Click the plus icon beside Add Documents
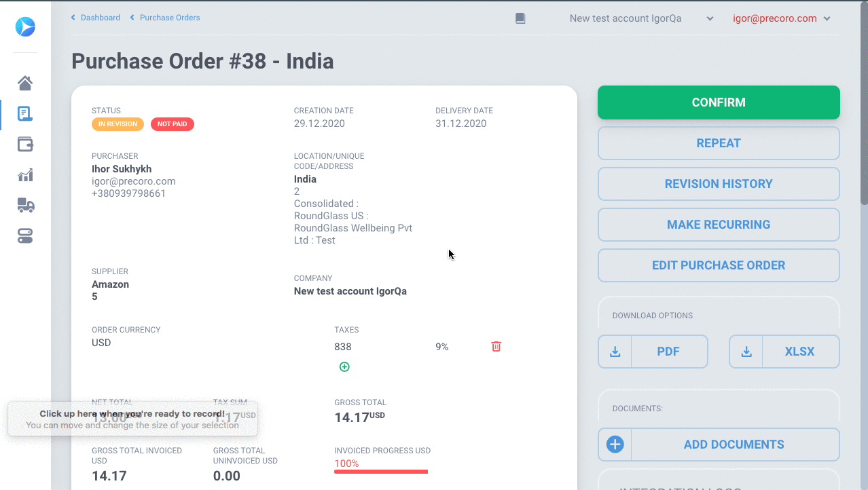The height and width of the screenshot is (490, 868). pyautogui.click(x=615, y=445)
